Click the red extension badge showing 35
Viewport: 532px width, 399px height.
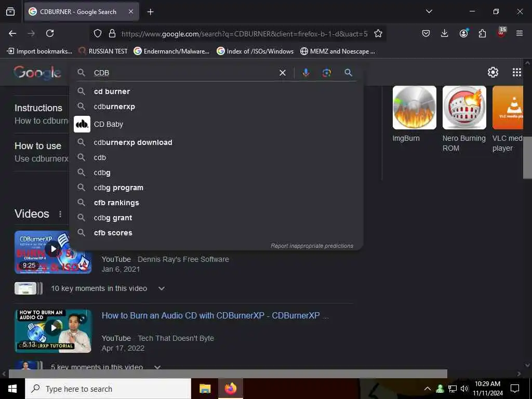click(501, 32)
